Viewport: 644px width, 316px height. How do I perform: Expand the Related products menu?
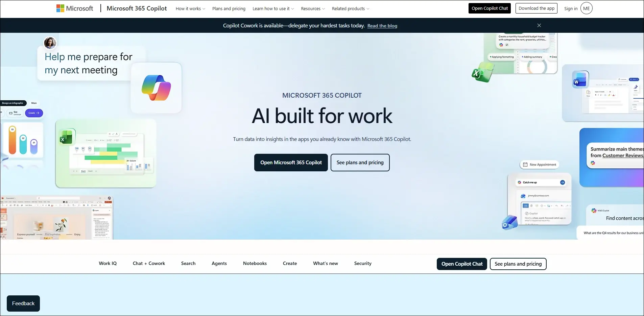tap(351, 9)
